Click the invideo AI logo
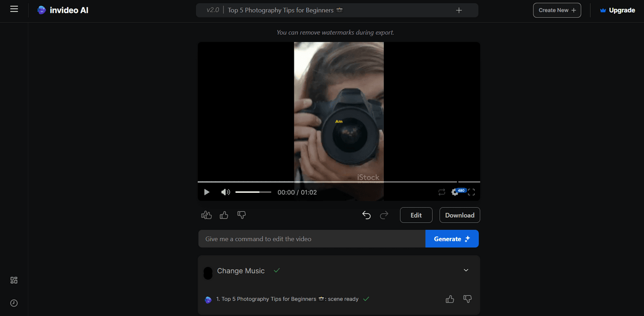Screen dimensions: 644x316 [x=62, y=10]
